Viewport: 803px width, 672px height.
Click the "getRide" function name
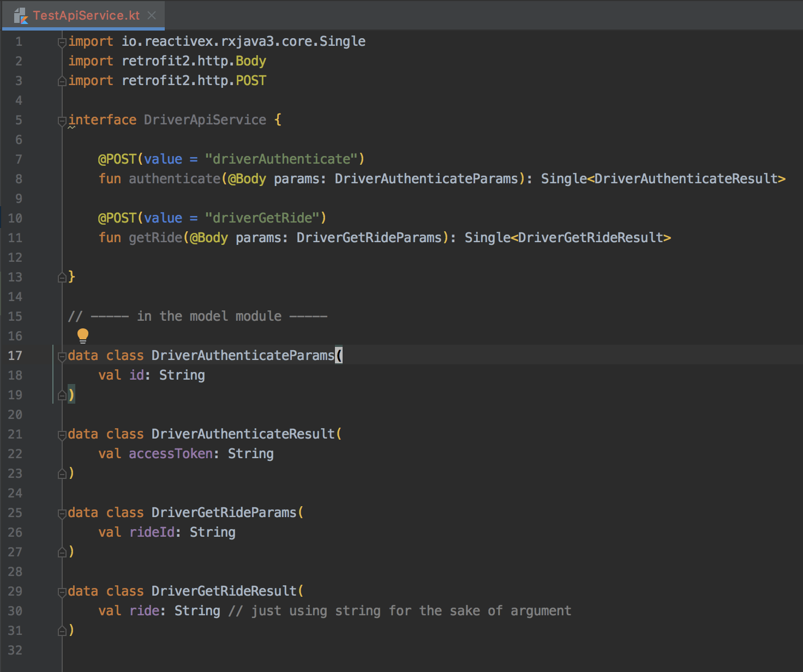pyautogui.click(x=155, y=238)
